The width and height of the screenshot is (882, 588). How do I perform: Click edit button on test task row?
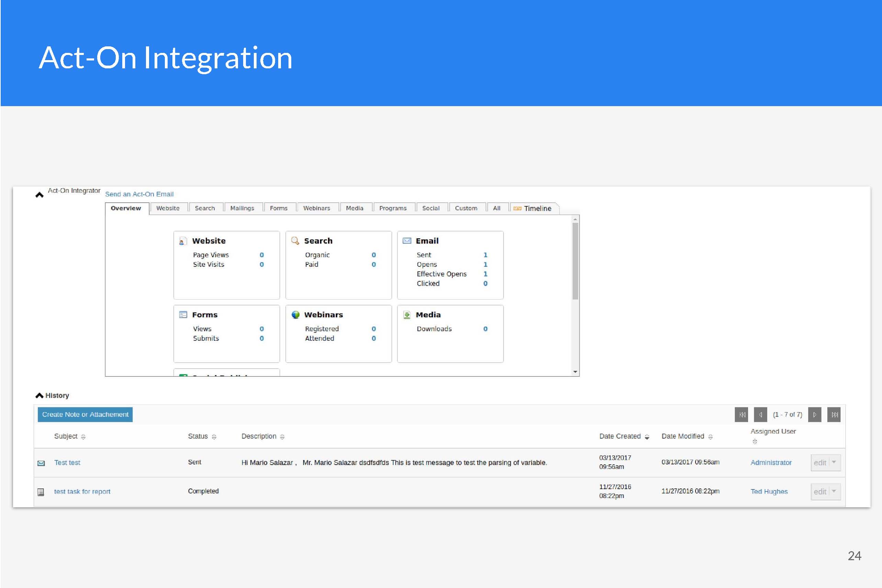click(x=820, y=491)
